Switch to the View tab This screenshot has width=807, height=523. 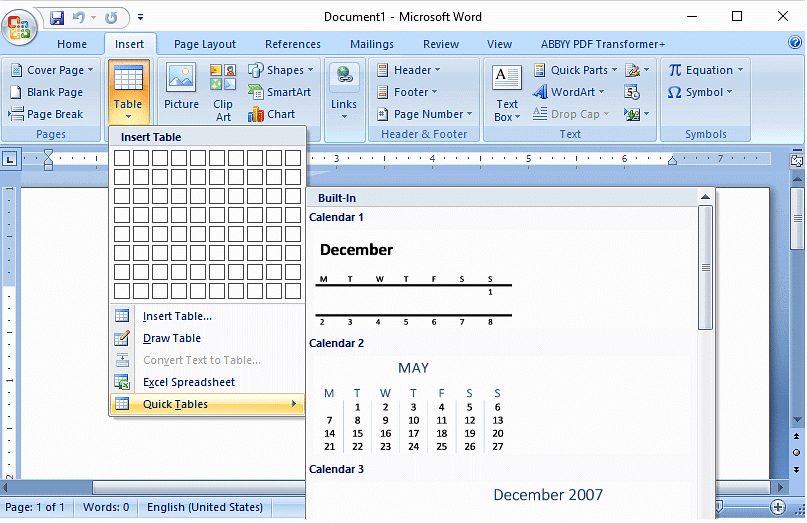499,44
